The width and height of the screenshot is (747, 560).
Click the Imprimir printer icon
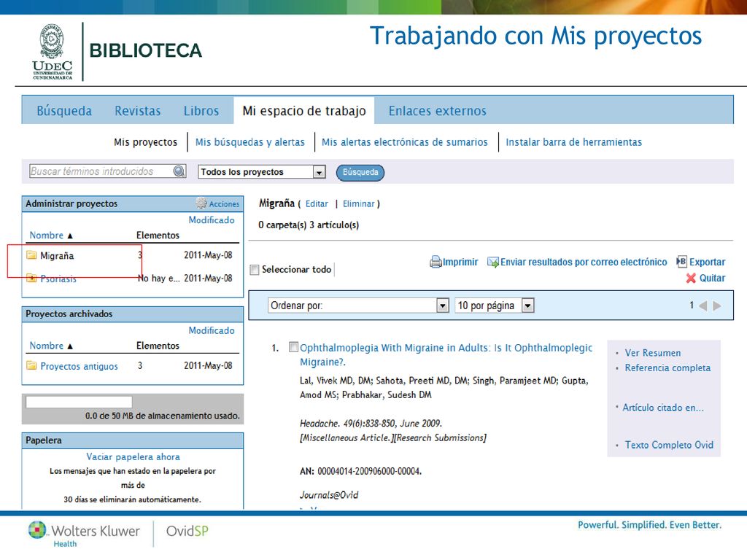point(436,262)
